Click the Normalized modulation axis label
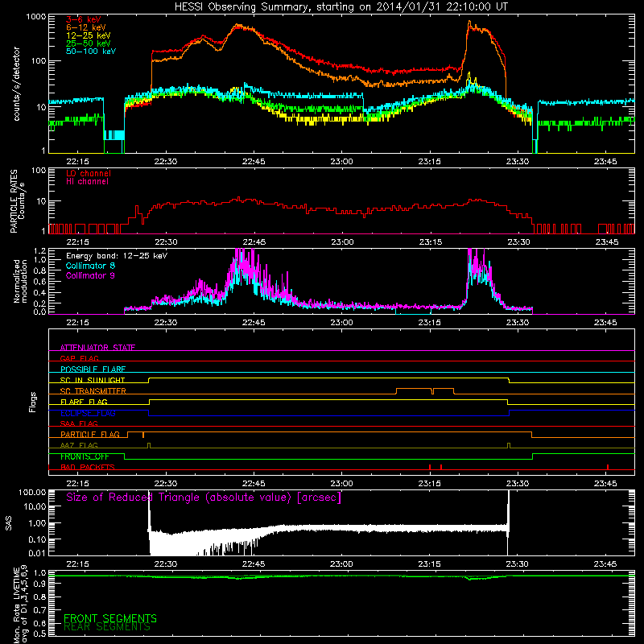Image resolution: width=644 pixels, height=644 pixels. tap(20, 281)
